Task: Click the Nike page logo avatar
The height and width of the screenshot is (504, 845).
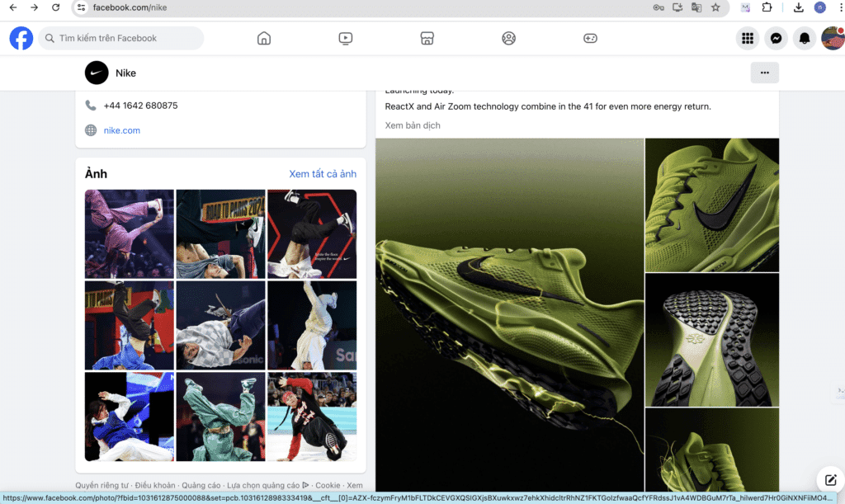Action: click(x=97, y=73)
